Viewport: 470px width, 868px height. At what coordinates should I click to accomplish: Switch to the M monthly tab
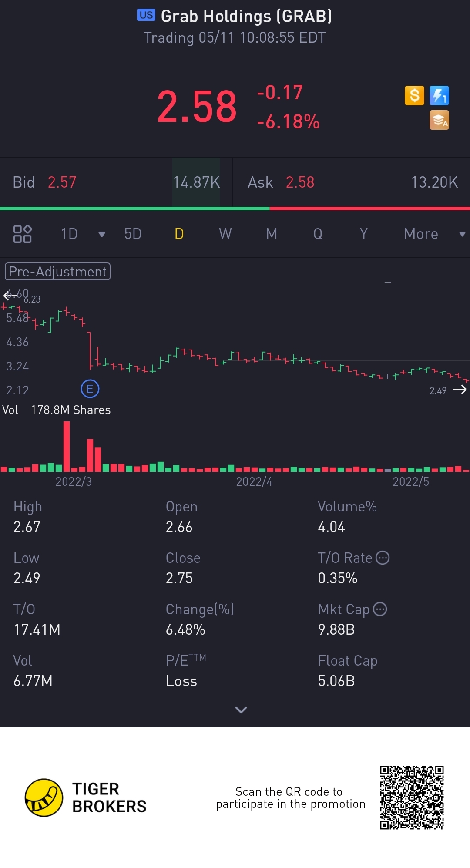point(272,234)
